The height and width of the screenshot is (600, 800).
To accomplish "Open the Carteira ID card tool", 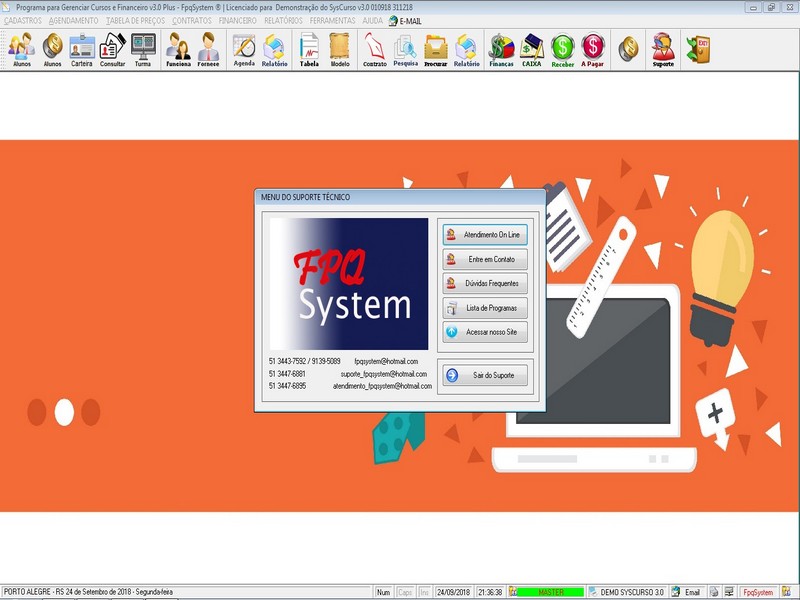I will point(82,49).
